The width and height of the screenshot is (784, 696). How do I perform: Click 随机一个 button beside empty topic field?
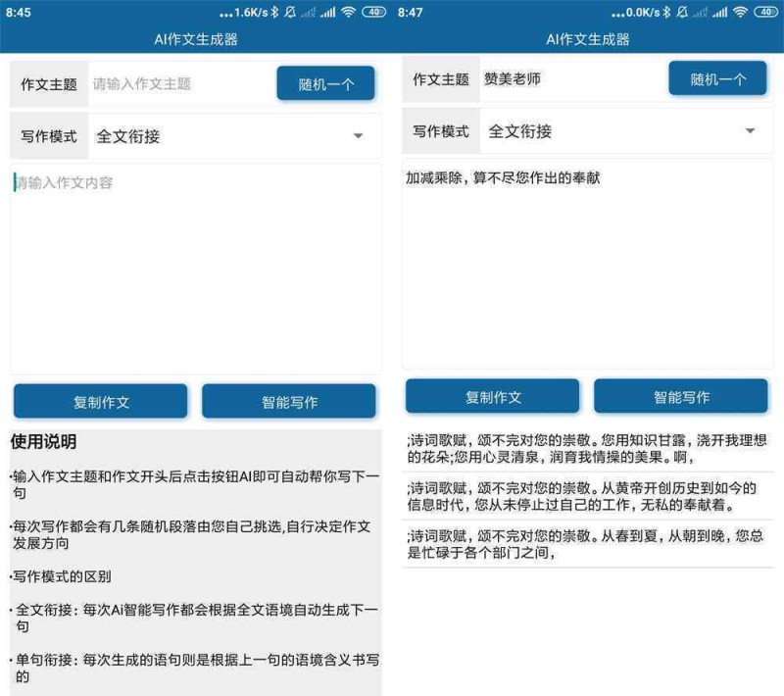click(325, 84)
